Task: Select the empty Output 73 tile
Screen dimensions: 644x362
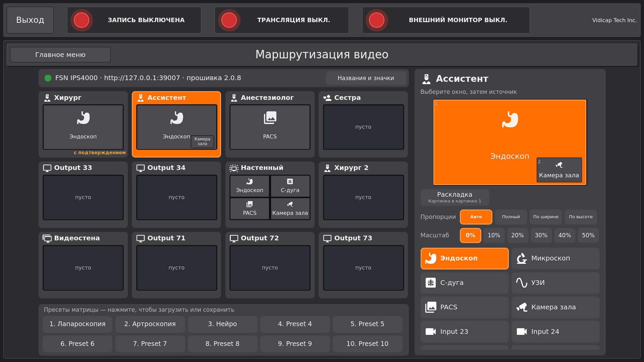Action: [x=363, y=268]
